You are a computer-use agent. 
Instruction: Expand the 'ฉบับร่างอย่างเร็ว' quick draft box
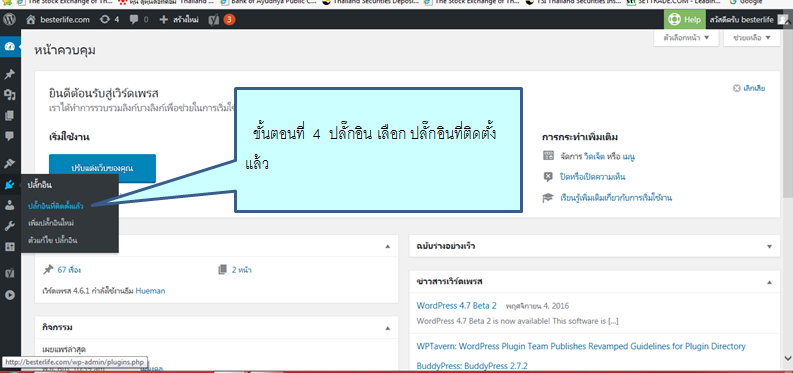point(769,247)
